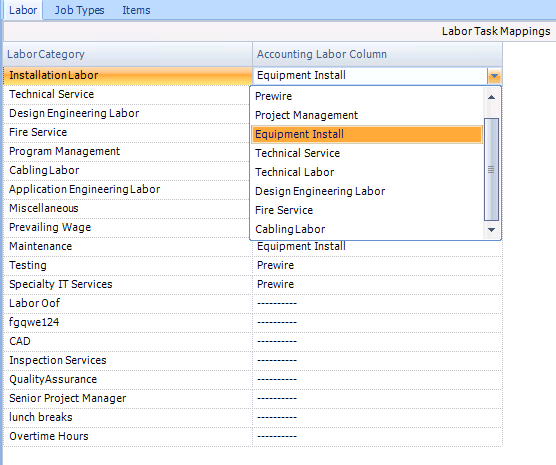Select highlighted Equipment Install dropdown option
556x465 pixels.
tap(367, 134)
